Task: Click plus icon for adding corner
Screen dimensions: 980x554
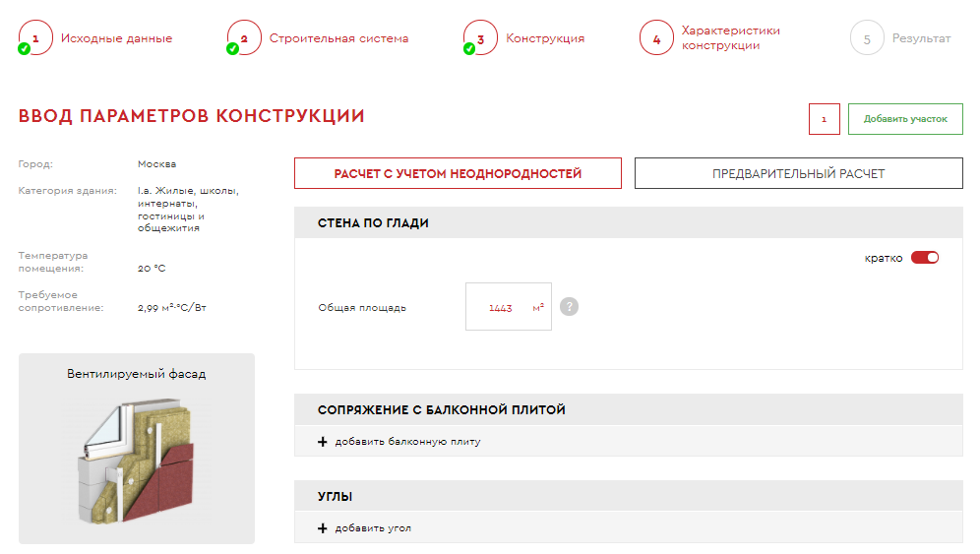Action: (x=322, y=528)
